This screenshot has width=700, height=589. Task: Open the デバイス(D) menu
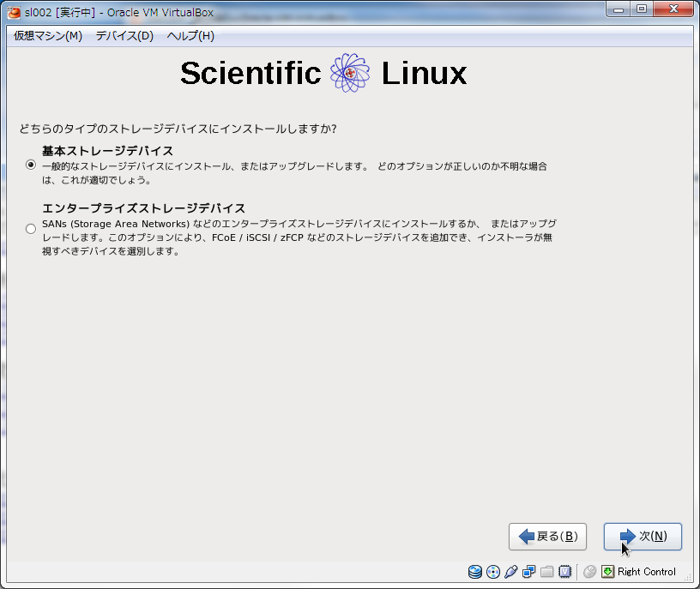click(x=124, y=36)
